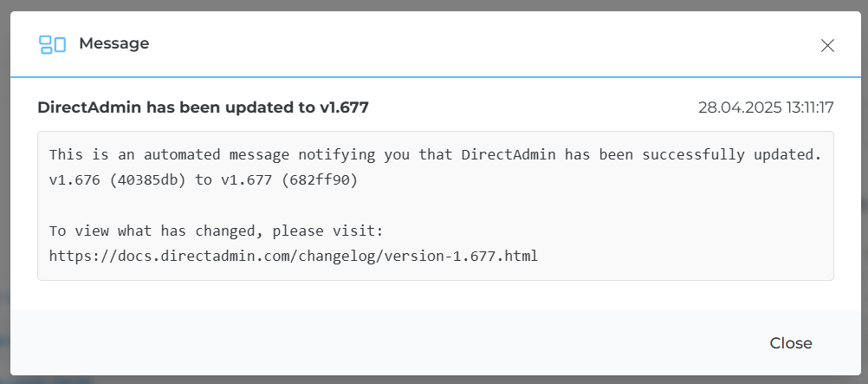
Task: Click the "Message" dialog title
Action: click(113, 43)
